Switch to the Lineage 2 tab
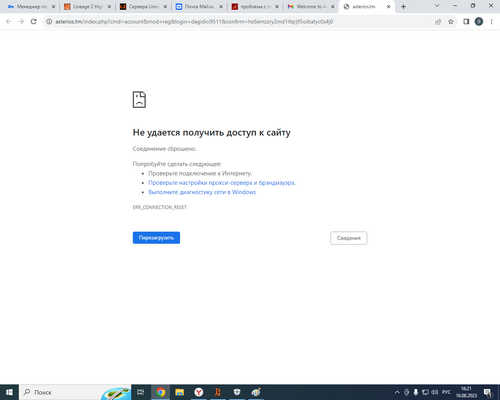The image size is (500, 400). click(x=88, y=7)
